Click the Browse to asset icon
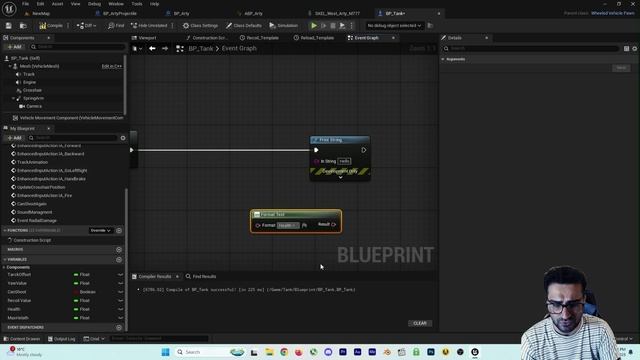640x360 pixels. [x=23, y=26]
